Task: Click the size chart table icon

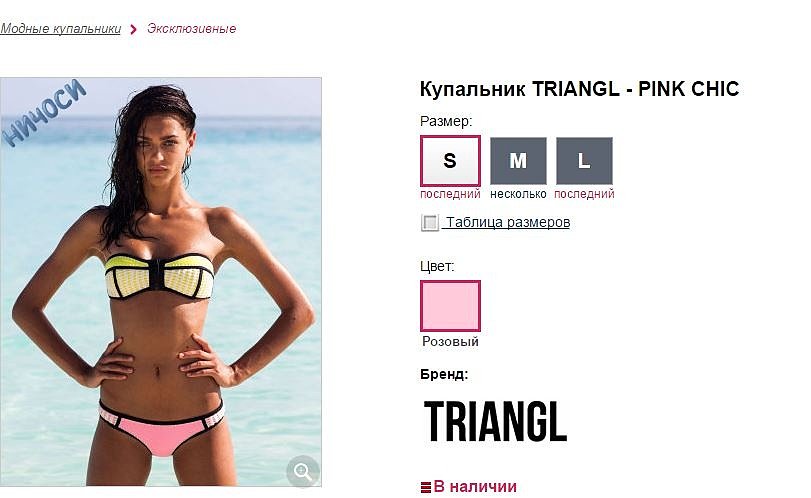Action: click(429, 223)
